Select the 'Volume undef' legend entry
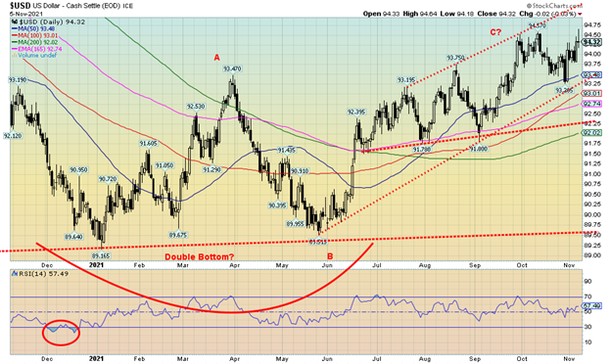Screen dimensions: 611x364 click(34, 55)
